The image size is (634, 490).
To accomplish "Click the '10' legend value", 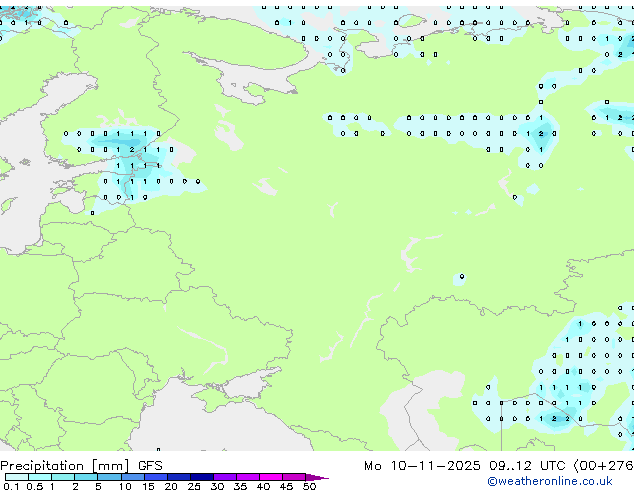I will (x=125, y=486).
